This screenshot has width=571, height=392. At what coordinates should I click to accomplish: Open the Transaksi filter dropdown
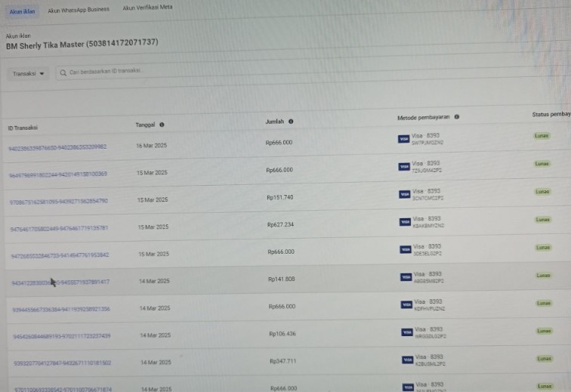click(x=29, y=73)
